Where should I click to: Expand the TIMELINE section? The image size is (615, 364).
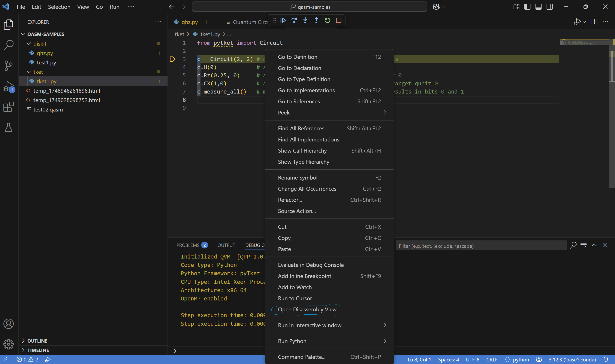pyautogui.click(x=38, y=350)
